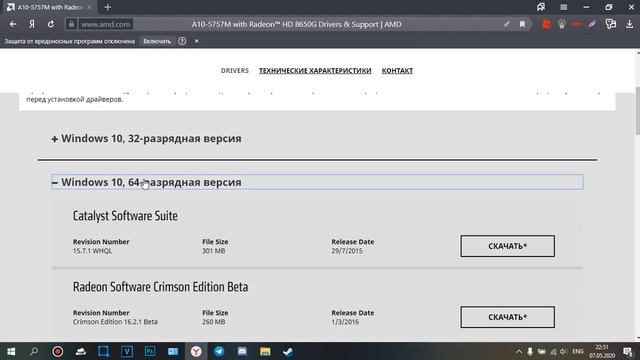The height and width of the screenshot is (360, 640).
Task: Open the browser hamburger menu
Action: (x=564, y=7)
